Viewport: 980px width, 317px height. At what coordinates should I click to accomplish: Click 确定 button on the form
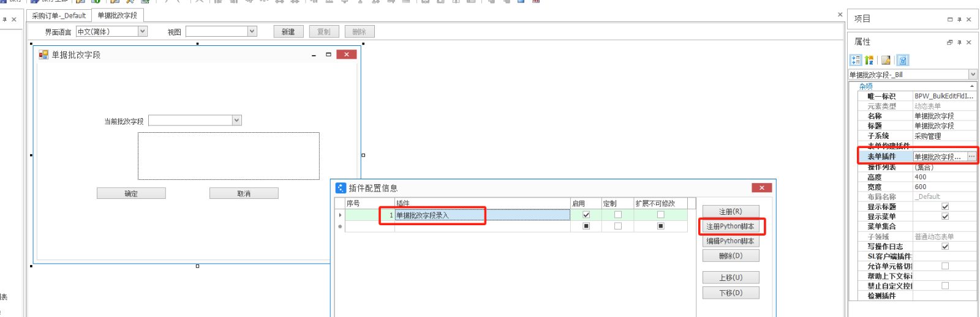(131, 193)
